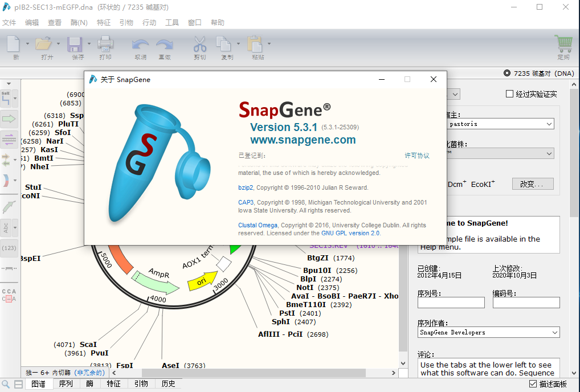Click the Open folder toolbar icon
The image size is (580, 392).
click(x=44, y=44)
